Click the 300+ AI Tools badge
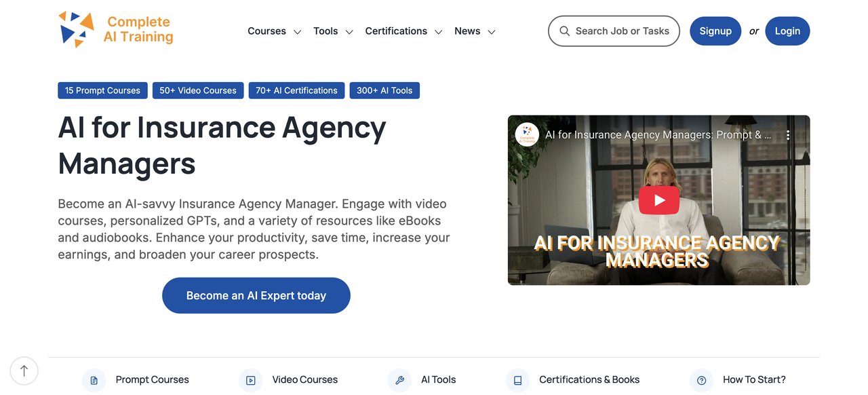This screenshot has height=395, width=868. (384, 90)
